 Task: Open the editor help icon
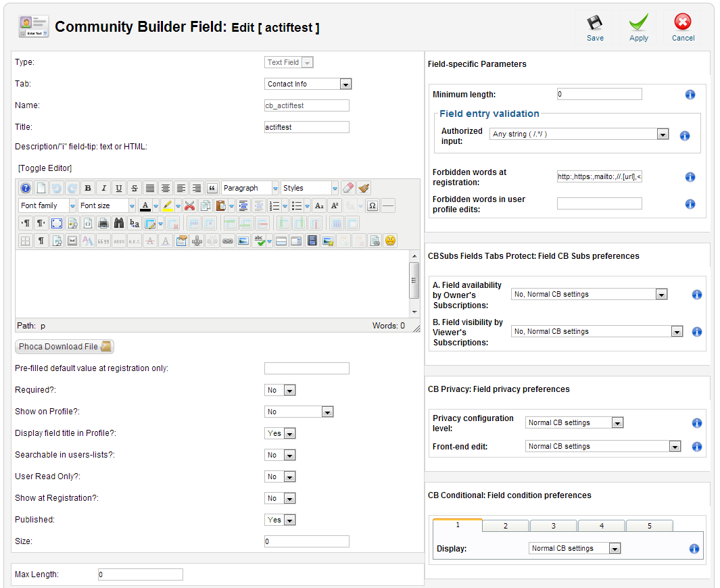[x=26, y=188]
